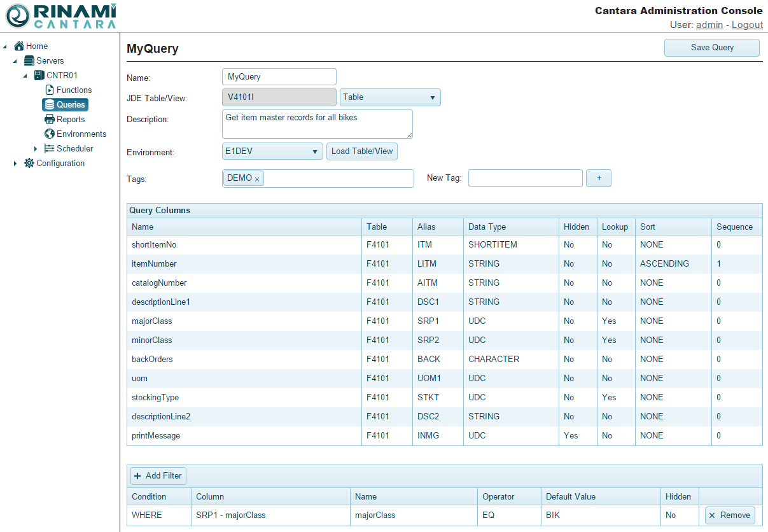Remove the DEMO tag using x
The width and height of the screenshot is (768, 532).
pyautogui.click(x=257, y=179)
